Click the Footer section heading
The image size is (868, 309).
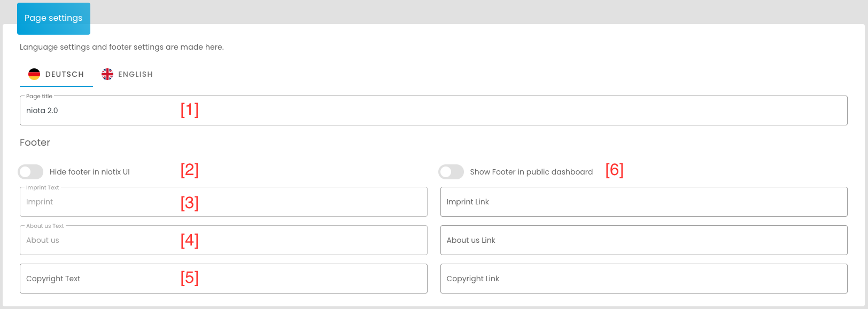click(35, 142)
